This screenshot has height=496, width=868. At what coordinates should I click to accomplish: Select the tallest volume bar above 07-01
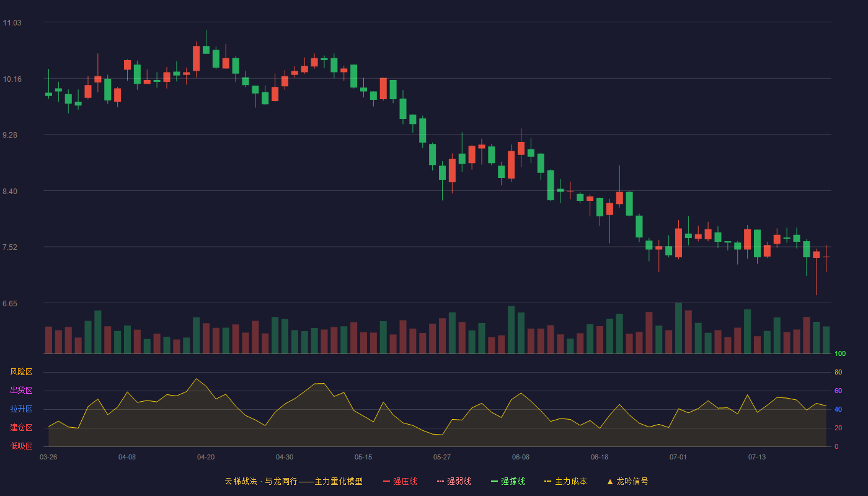point(678,328)
